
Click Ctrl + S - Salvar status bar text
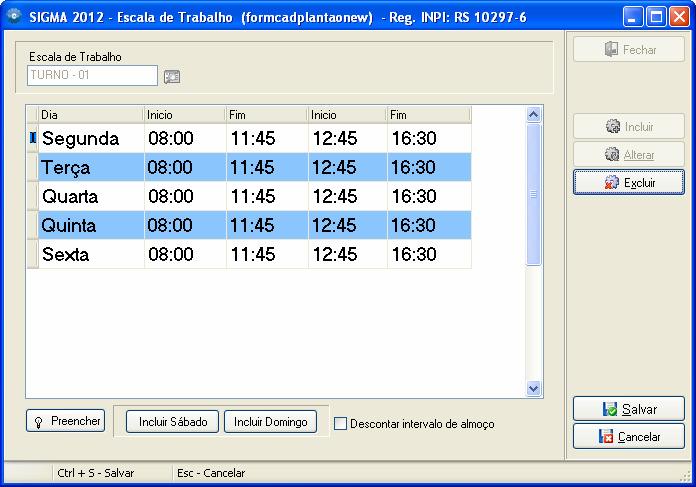pos(95,473)
